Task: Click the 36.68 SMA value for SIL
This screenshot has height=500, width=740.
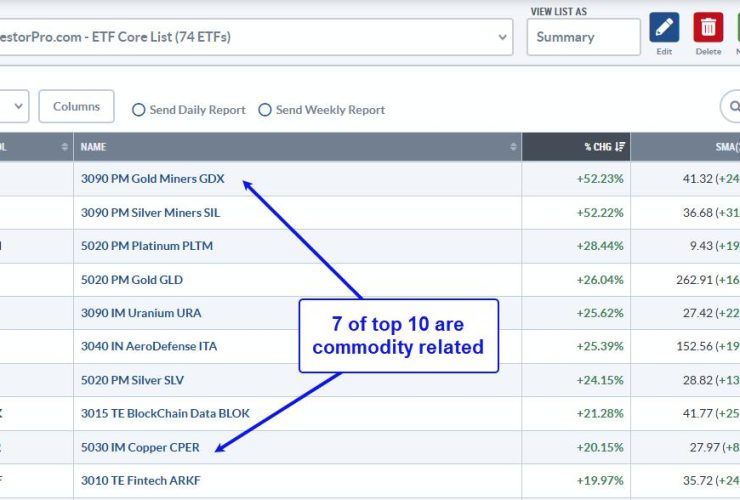Action: click(697, 212)
